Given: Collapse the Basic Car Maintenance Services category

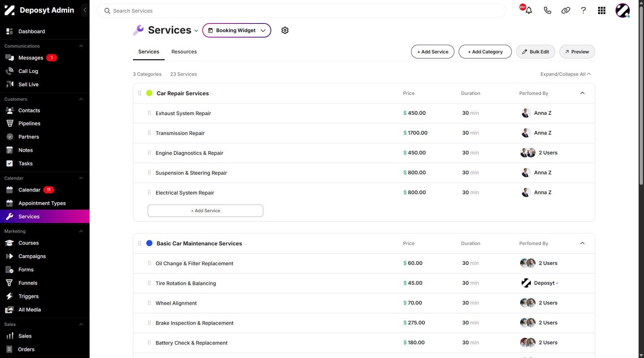Looking at the screenshot, I should (x=582, y=243).
